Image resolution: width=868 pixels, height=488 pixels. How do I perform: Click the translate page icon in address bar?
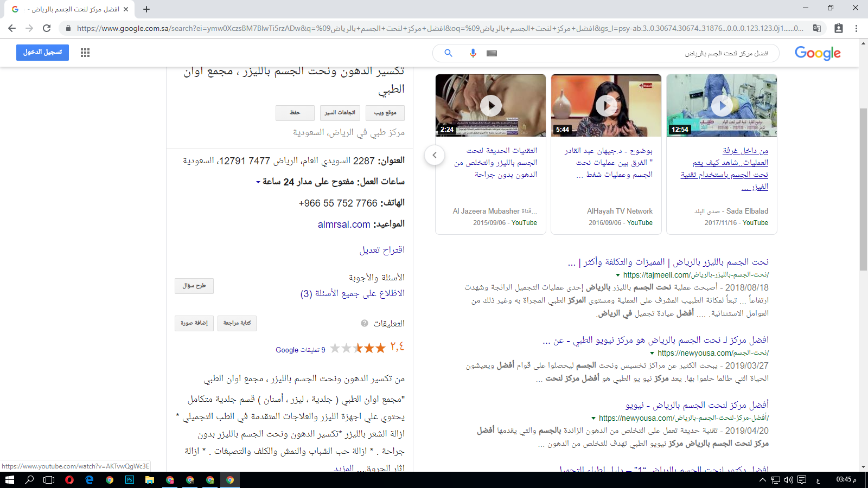pyautogui.click(x=817, y=28)
